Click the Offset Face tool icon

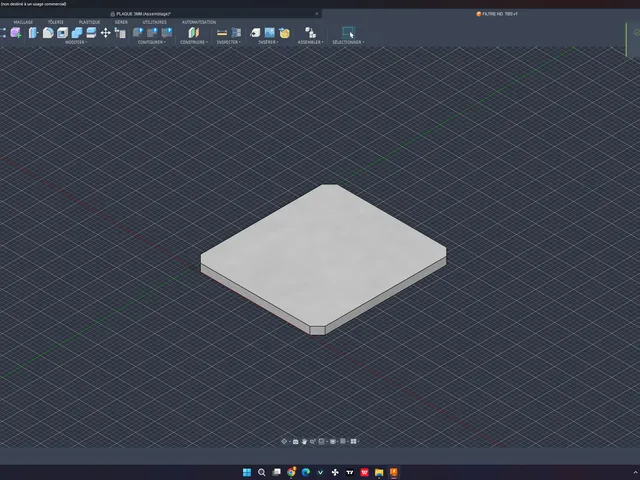click(91, 33)
